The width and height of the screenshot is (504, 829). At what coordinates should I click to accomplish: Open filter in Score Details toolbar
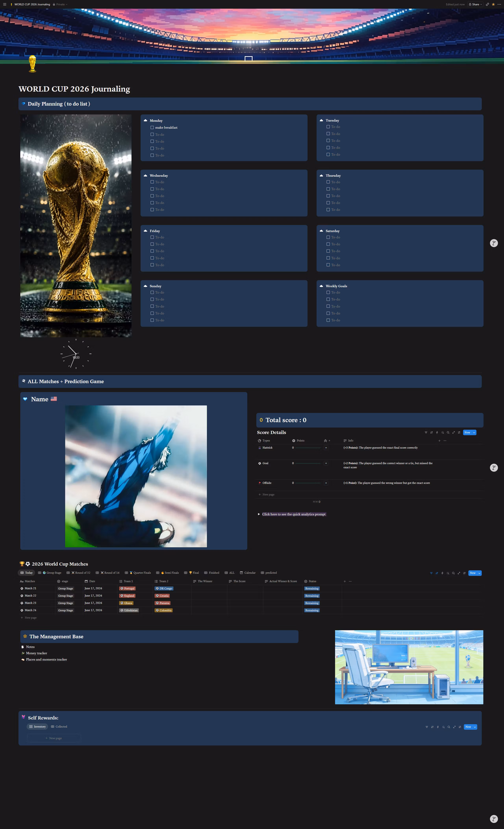426,433
